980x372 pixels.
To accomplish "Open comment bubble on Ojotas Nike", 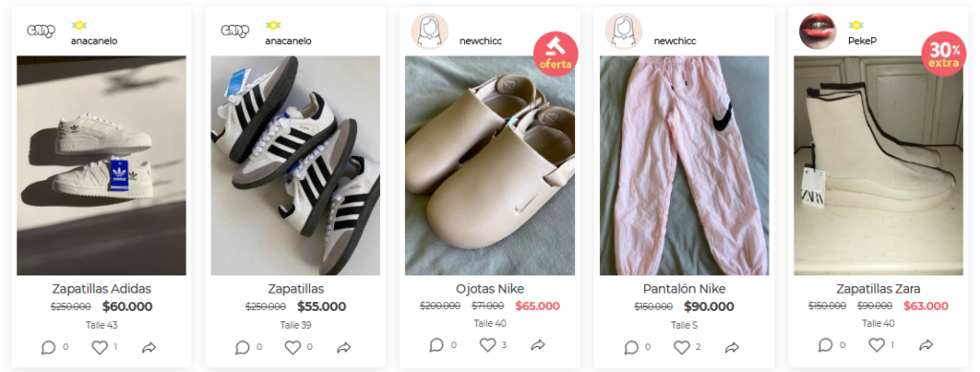I will tap(436, 344).
